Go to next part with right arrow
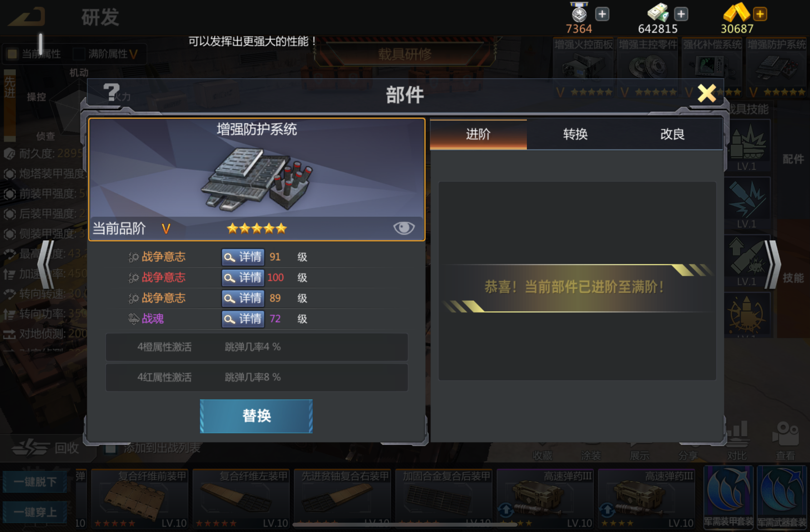 [772, 265]
